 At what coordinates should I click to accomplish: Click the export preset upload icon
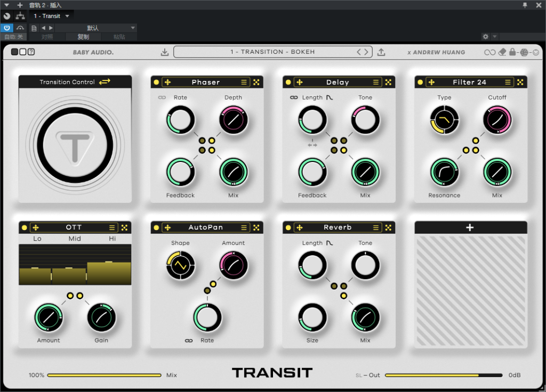(381, 52)
